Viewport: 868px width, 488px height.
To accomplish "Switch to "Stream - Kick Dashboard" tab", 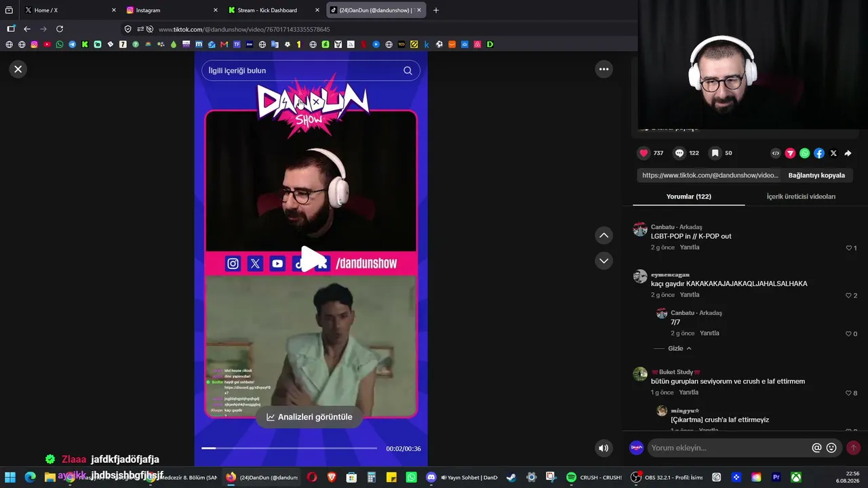I will coord(273,10).
